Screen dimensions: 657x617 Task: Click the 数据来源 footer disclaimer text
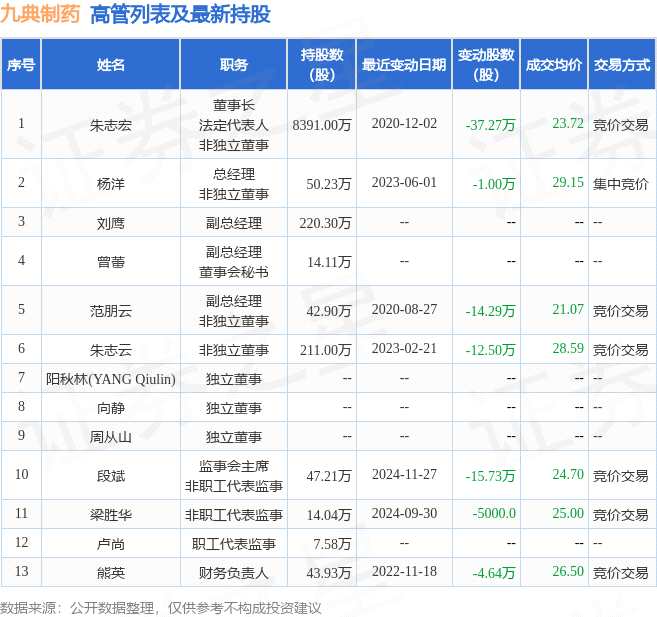click(x=160, y=608)
